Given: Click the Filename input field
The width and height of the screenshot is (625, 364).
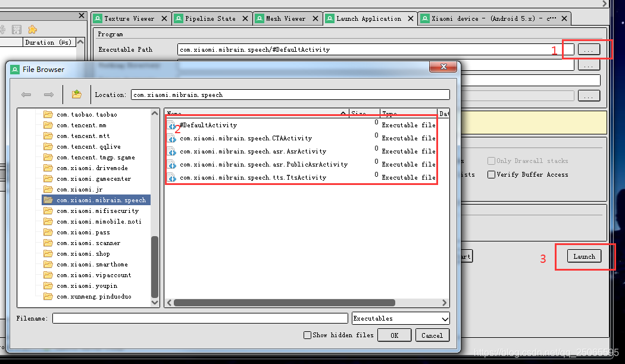Looking at the screenshot, I should coord(200,318).
